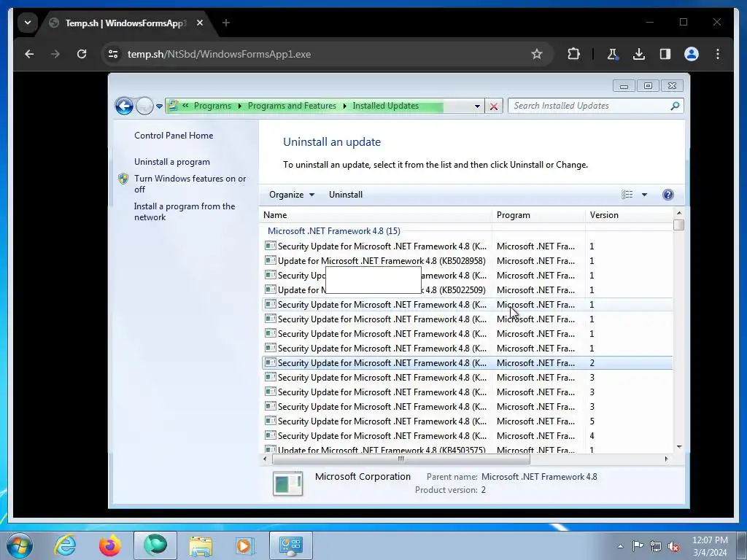747x560 pixels.
Task: Open Chrome three-dot menu
Action: pyautogui.click(x=718, y=54)
